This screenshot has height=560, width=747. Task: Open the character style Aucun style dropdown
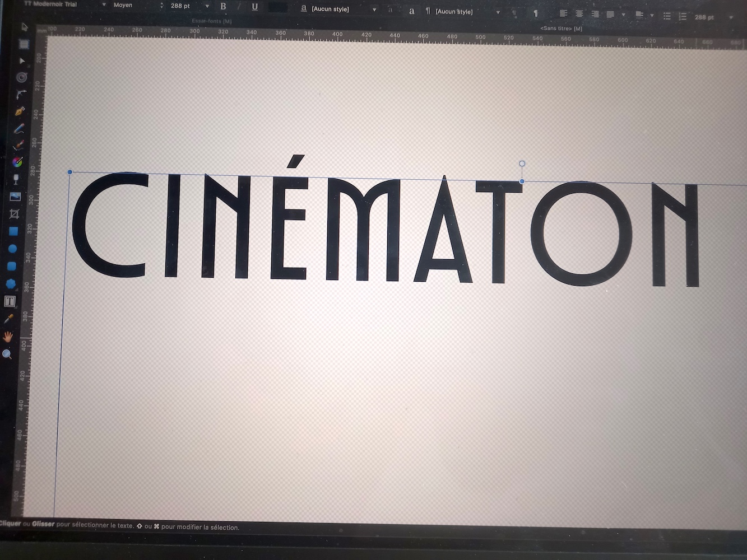(x=374, y=10)
